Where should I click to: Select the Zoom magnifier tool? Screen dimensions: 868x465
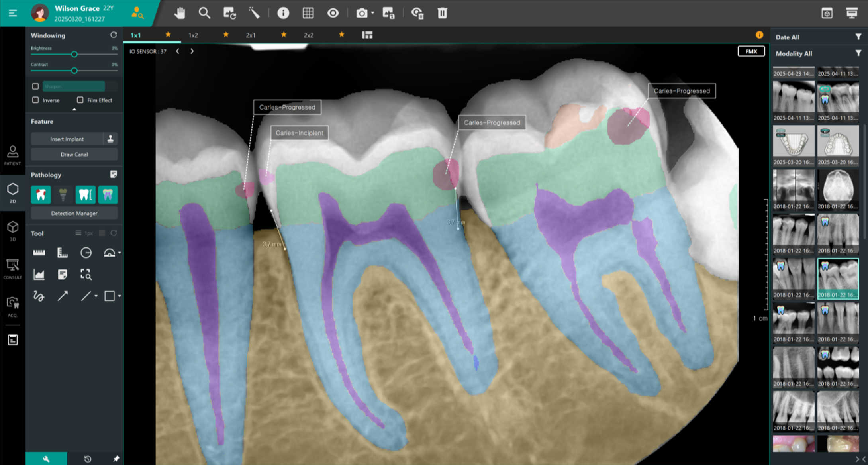pyautogui.click(x=204, y=13)
